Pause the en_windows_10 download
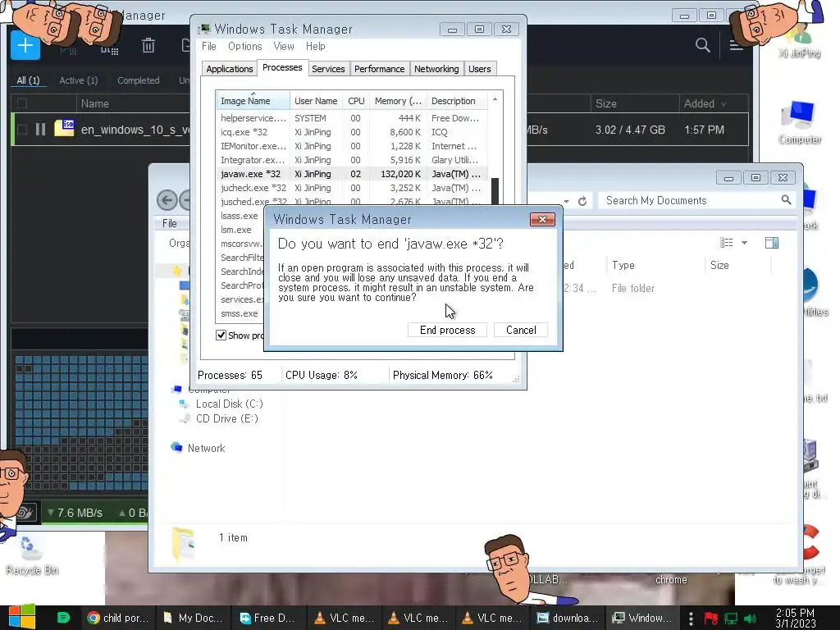This screenshot has height=630, width=840. tap(40, 129)
